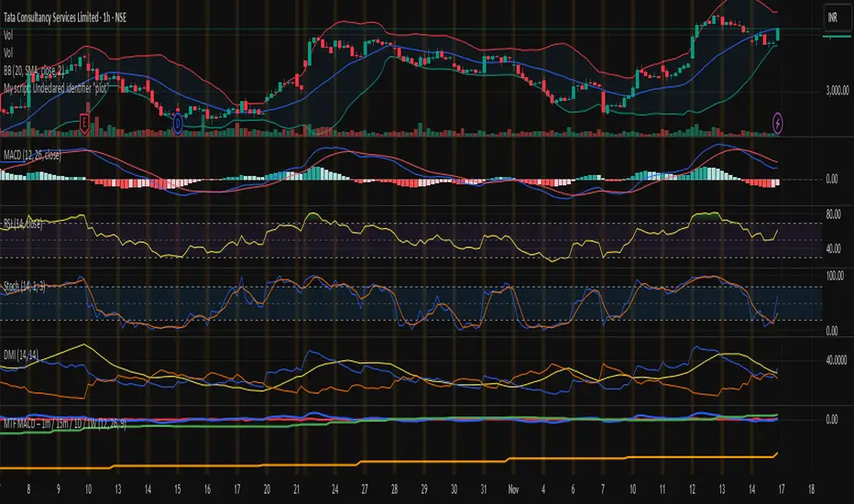Click the 0.00 label on MTF MACD axis
The width and height of the screenshot is (854, 504).
click(x=832, y=419)
